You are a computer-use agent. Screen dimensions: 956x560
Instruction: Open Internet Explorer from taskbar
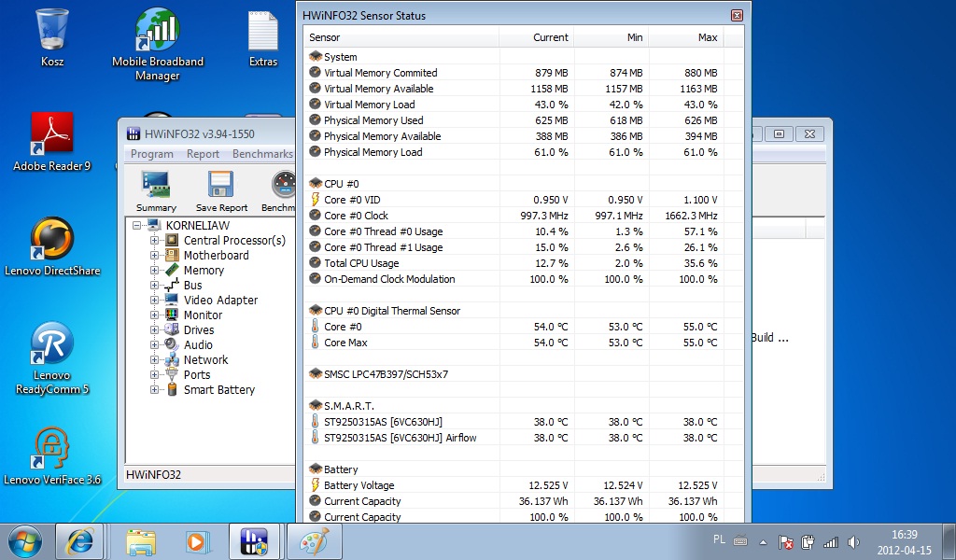click(80, 541)
